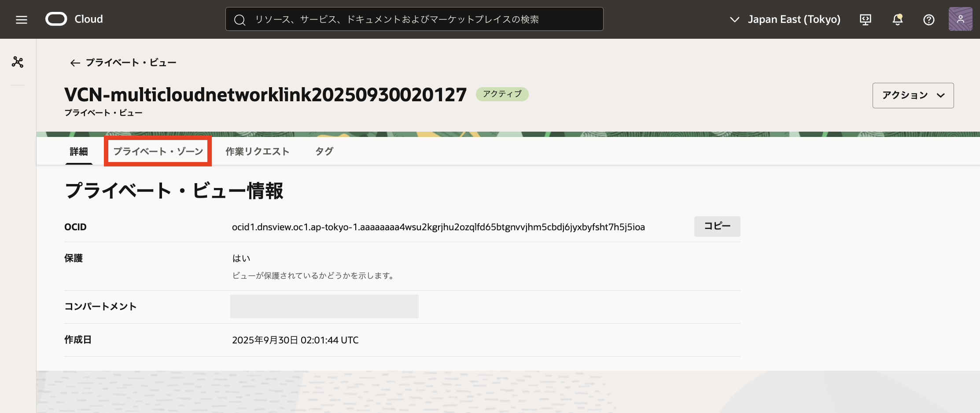Open the 作業リクエスト tab
This screenshot has height=413, width=980.
[x=257, y=151]
